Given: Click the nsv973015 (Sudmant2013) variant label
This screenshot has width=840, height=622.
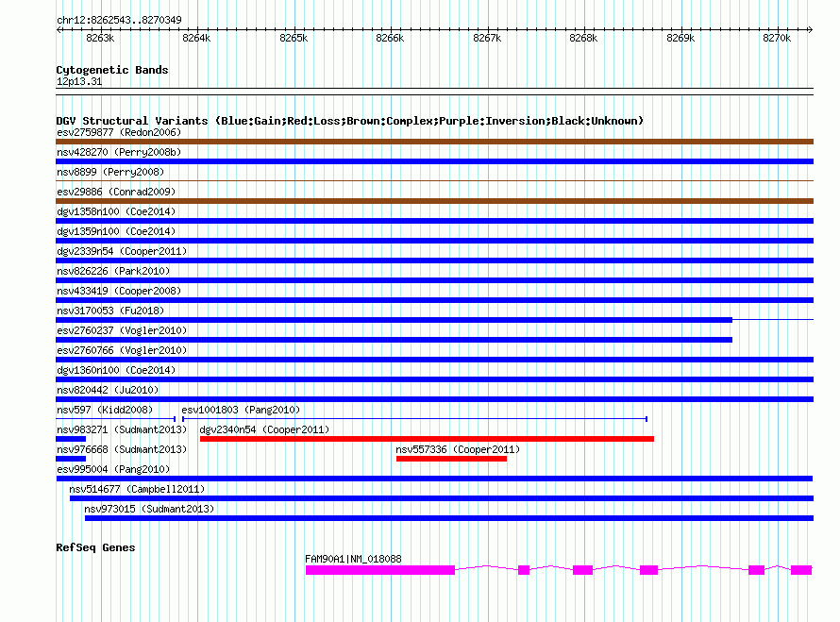Looking at the screenshot, I should 149,509.
